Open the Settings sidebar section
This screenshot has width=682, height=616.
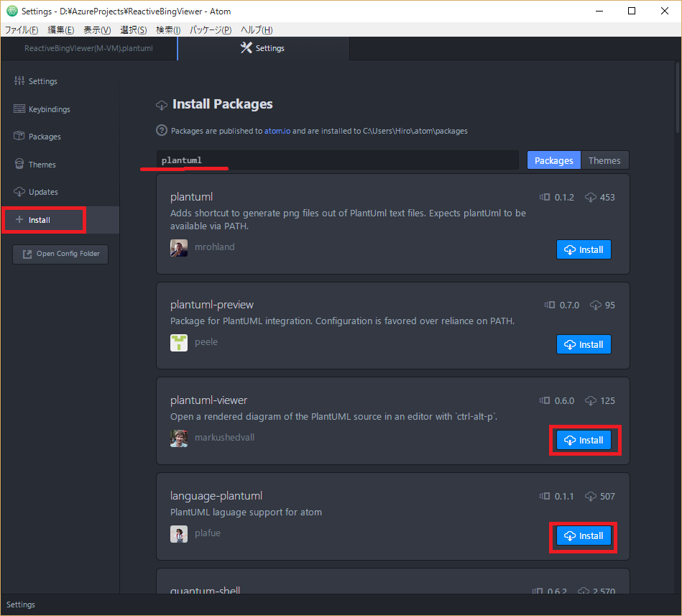click(x=60, y=81)
